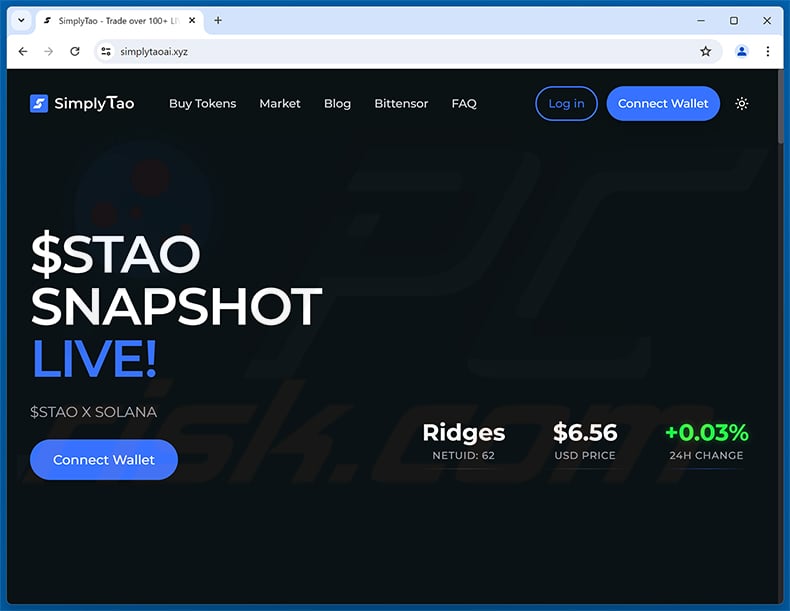This screenshot has height=611, width=790.
Task: Select the SimplyTao browser tab
Action: pos(119,21)
